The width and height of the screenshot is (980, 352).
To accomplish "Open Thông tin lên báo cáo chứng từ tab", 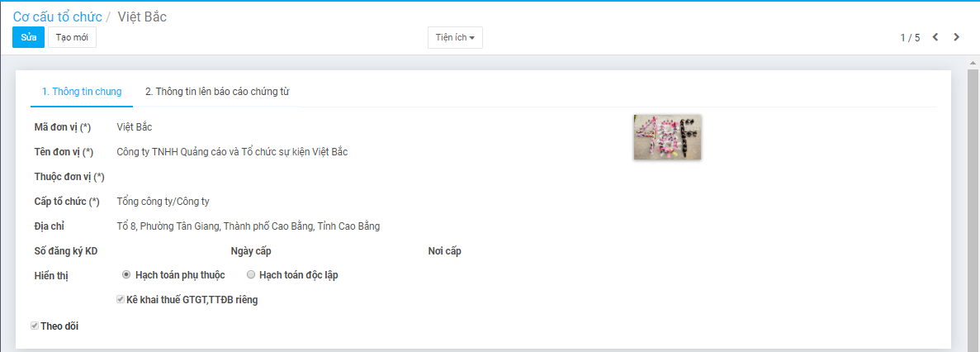I will point(217,92).
